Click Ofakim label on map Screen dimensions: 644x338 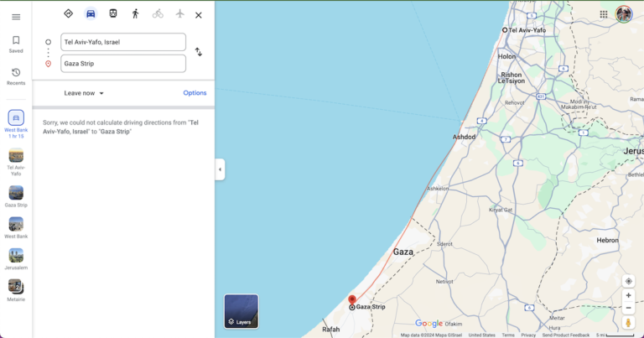tap(454, 324)
